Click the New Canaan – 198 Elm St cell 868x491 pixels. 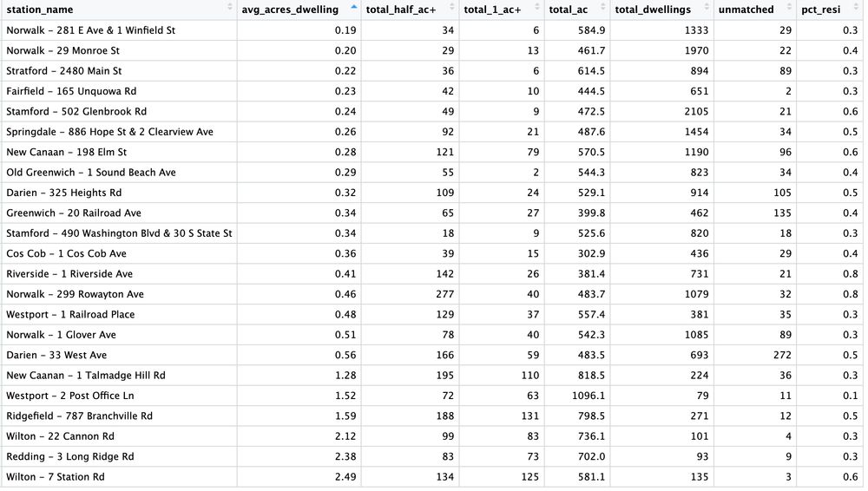[119, 152]
